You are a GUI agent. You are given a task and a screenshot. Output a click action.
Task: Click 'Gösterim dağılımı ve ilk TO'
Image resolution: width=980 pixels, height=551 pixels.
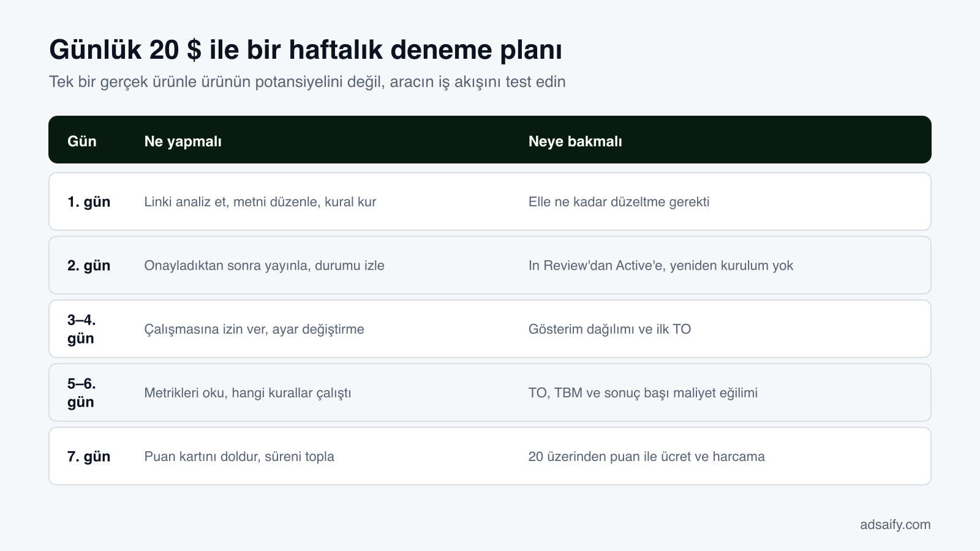pos(610,329)
